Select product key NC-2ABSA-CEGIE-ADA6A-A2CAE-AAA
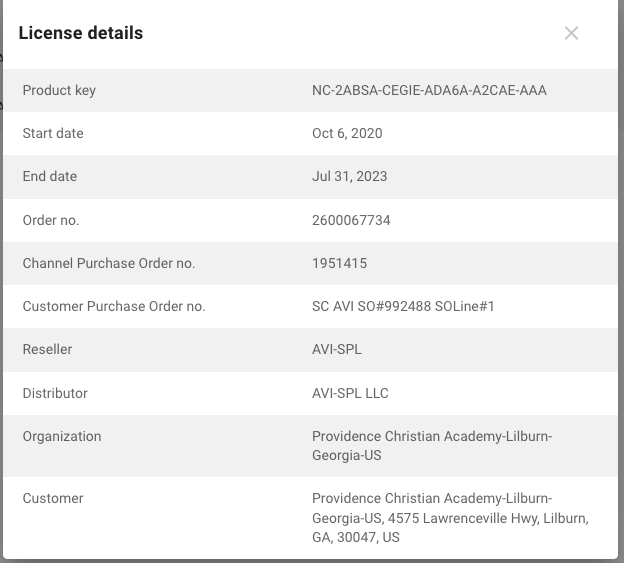The width and height of the screenshot is (624, 563). coord(429,90)
